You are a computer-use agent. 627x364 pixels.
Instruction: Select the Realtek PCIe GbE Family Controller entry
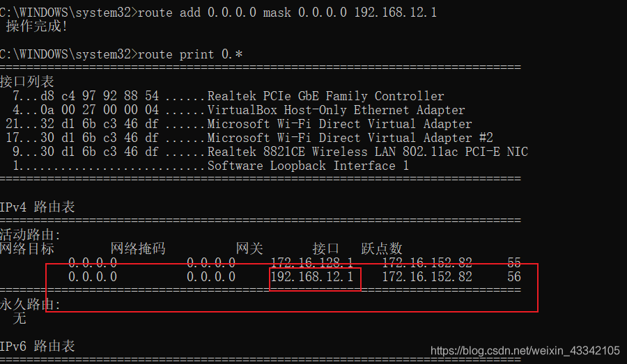[325, 96]
